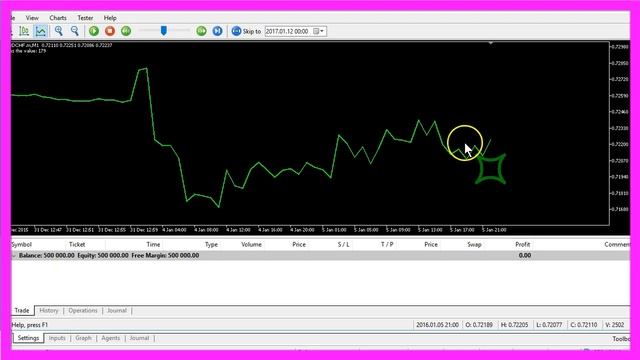Open the Journal tab beside Operations
Image resolution: width=640 pixels, height=360 pixels.
tap(117, 311)
